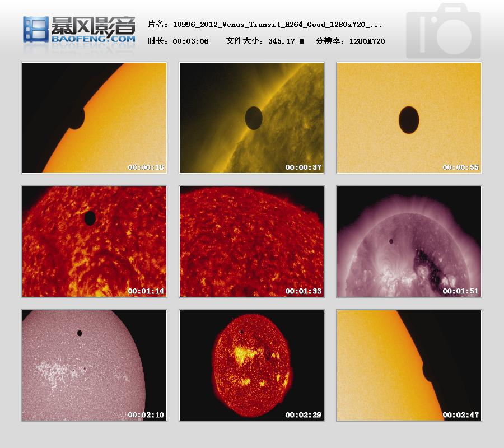Click the file name 10996_2012_Venus_Transit text
504x448 pixels.
pos(277,25)
